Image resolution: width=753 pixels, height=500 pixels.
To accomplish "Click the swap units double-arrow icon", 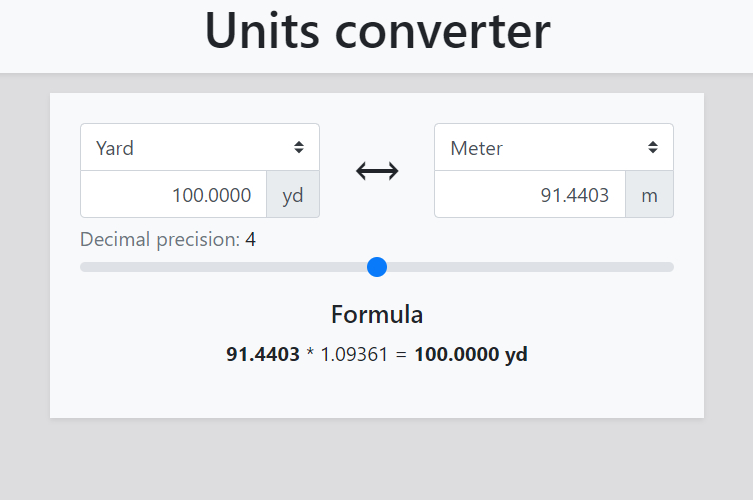I will pos(377,171).
